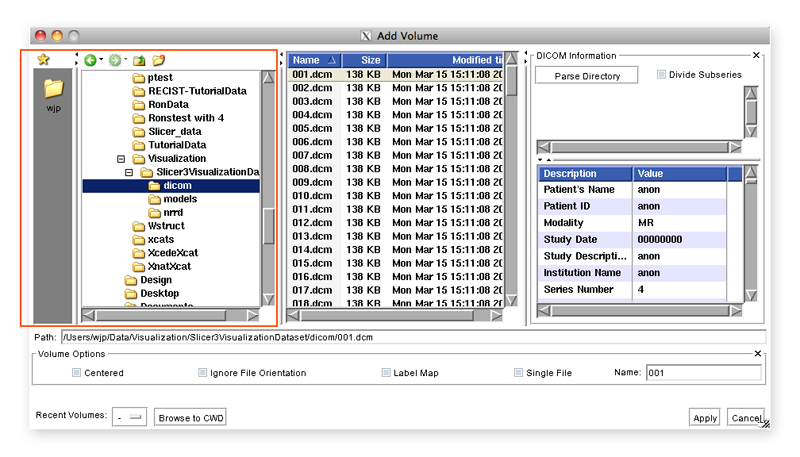Close the DICOM Information panel

756,56
